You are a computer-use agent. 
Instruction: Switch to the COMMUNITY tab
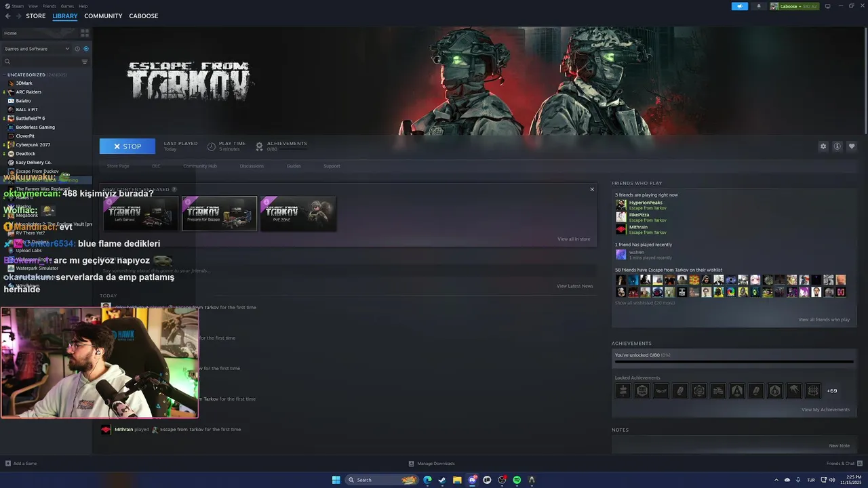click(x=103, y=16)
